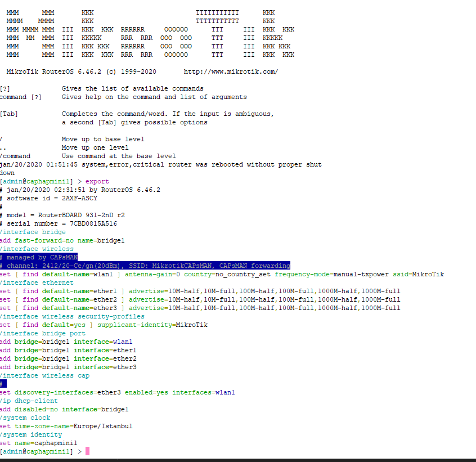Click 'add bridge=bridge1 interface=ether2' line
This screenshot has width=476, height=462.
pyautogui.click(x=68, y=358)
